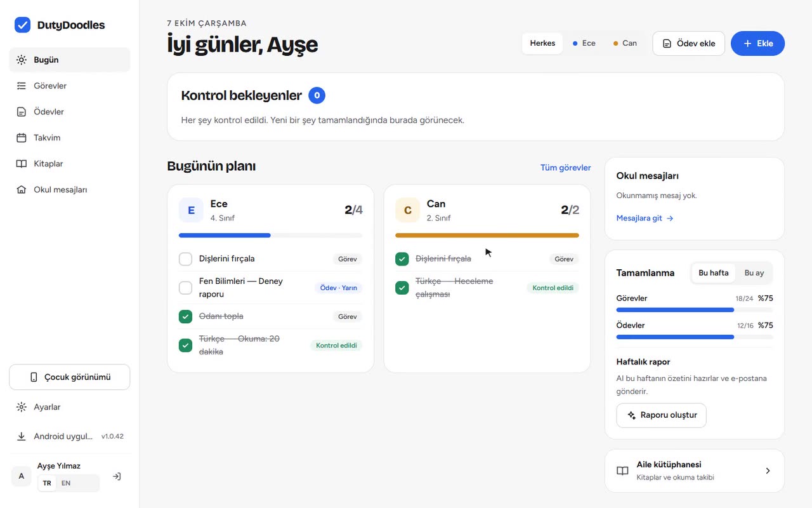
Task: Click the v1.0.42 version label
Action: click(x=112, y=436)
